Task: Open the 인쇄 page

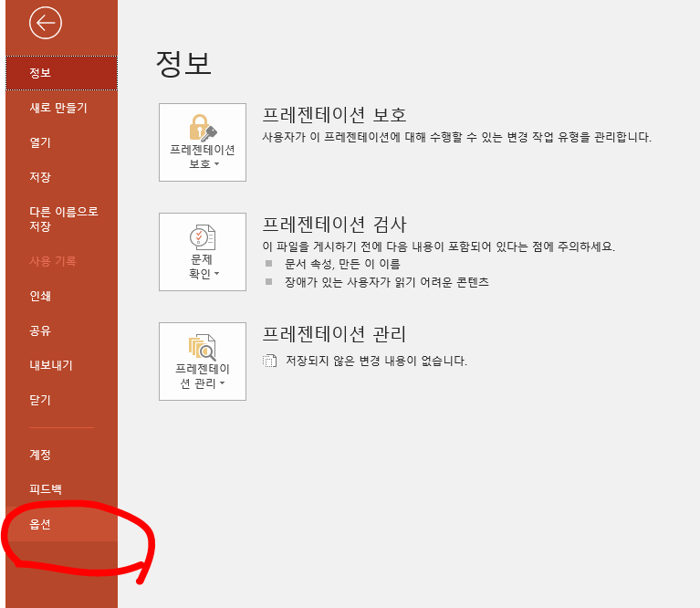Action: (x=62, y=296)
